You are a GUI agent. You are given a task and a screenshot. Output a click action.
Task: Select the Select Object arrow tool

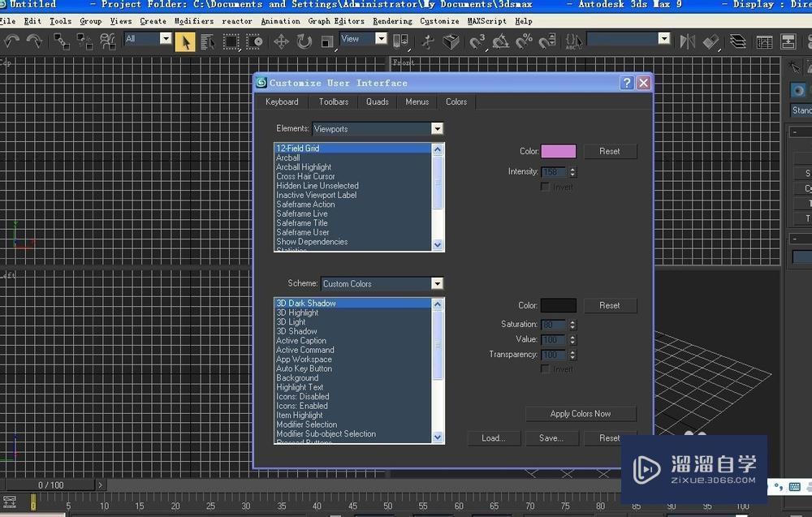click(x=184, y=40)
